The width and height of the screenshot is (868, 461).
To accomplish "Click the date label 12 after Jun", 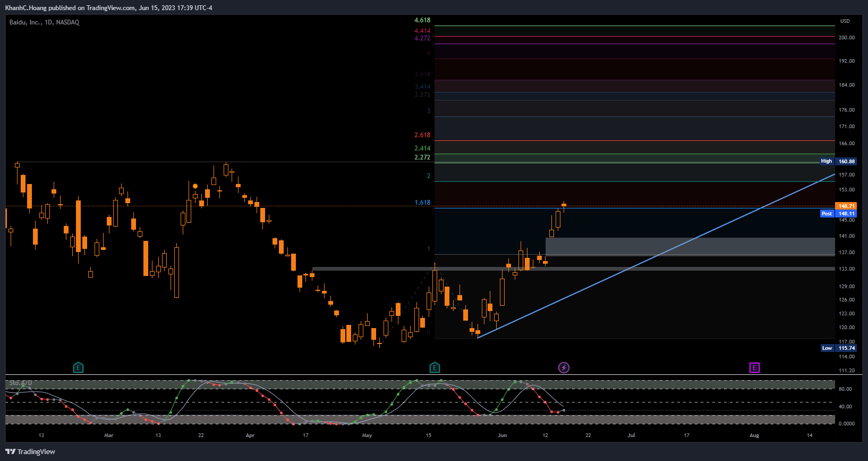I will tap(545, 435).
